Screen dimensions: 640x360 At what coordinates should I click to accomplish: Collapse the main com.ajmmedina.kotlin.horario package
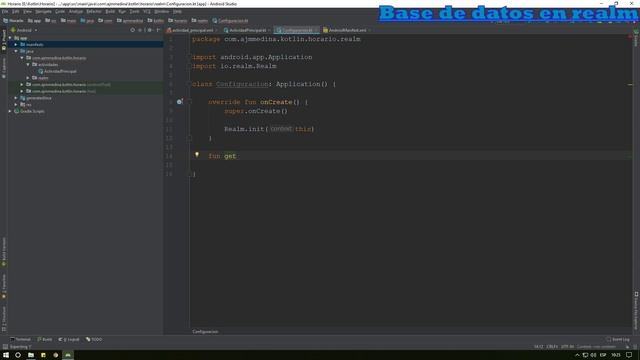click(22, 58)
